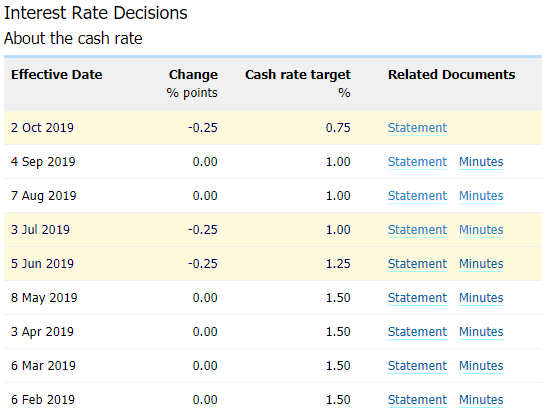Open the Statement link for 8 May 2019
Image resolution: width=546 pixels, height=415 pixels.
417,298
